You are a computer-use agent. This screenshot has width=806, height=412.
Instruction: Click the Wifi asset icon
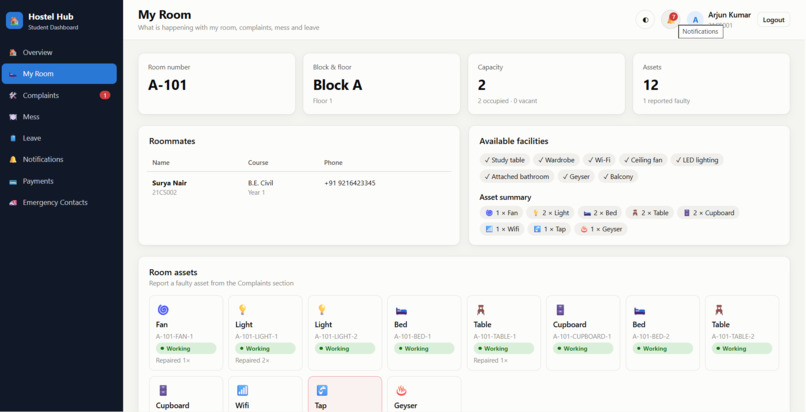[x=243, y=391]
